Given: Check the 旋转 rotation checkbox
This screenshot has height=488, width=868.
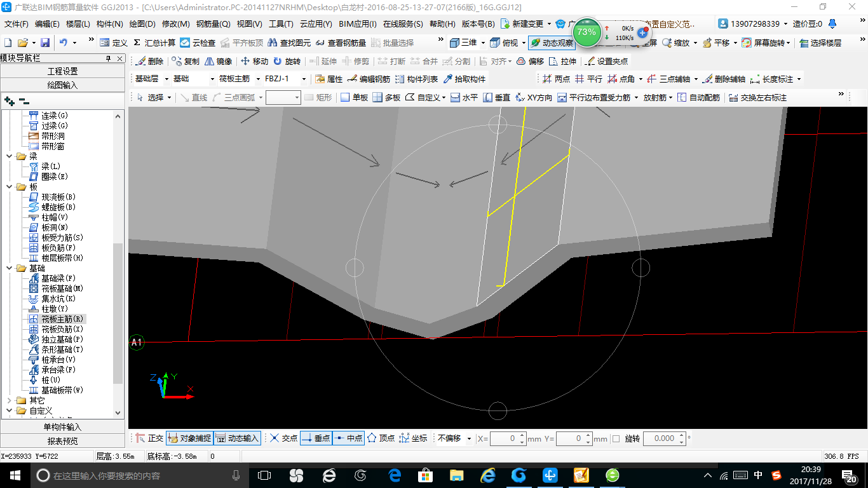Looking at the screenshot, I should coord(616,438).
